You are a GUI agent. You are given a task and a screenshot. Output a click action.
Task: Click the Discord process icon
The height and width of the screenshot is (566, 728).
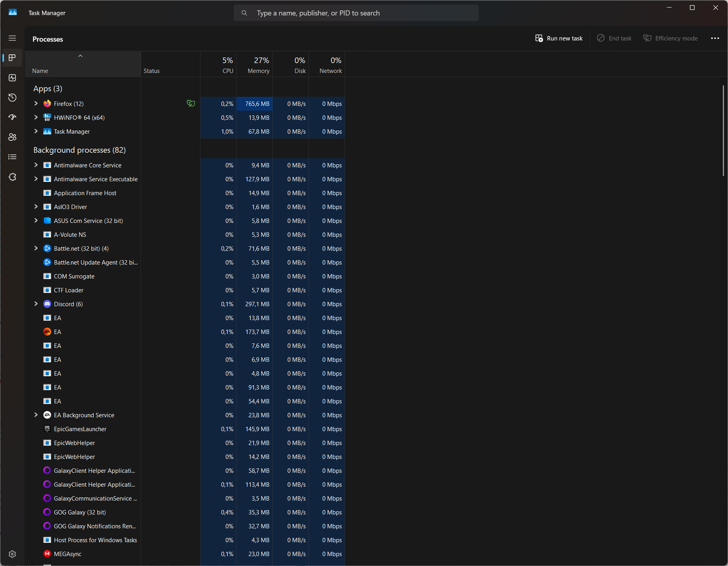click(x=47, y=304)
